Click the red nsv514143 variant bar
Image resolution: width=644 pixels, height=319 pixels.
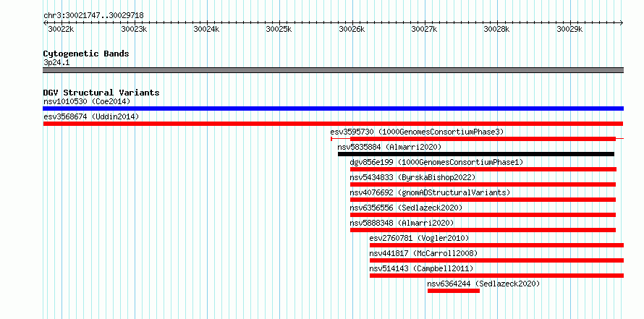[496, 276]
